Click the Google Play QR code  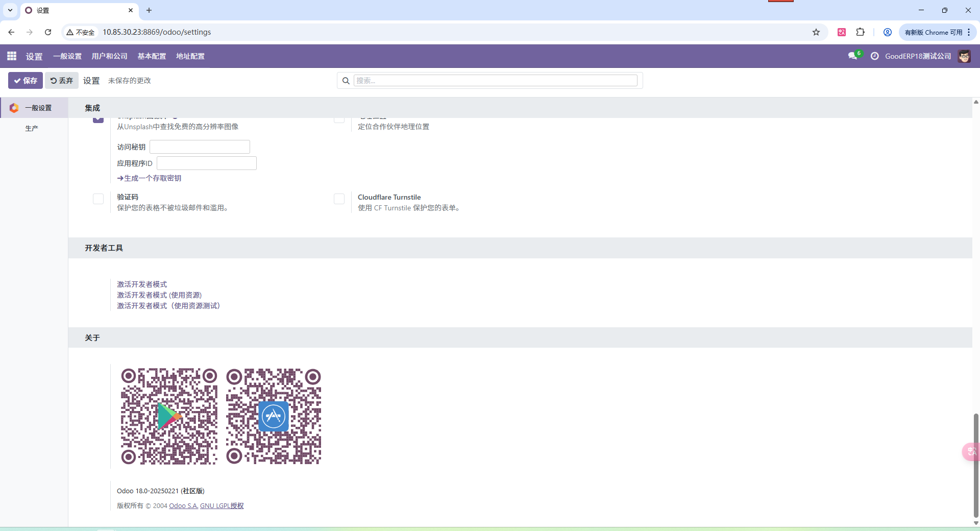[x=169, y=416]
